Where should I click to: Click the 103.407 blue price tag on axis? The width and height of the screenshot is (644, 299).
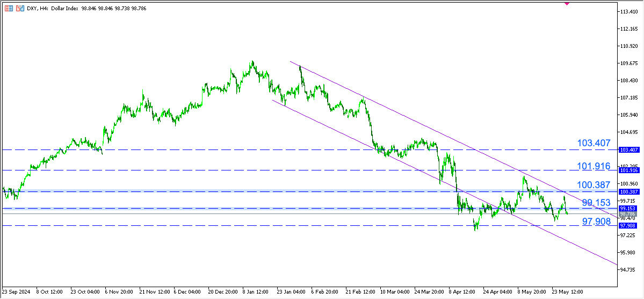pyautogui.click(x=628, y=150)
